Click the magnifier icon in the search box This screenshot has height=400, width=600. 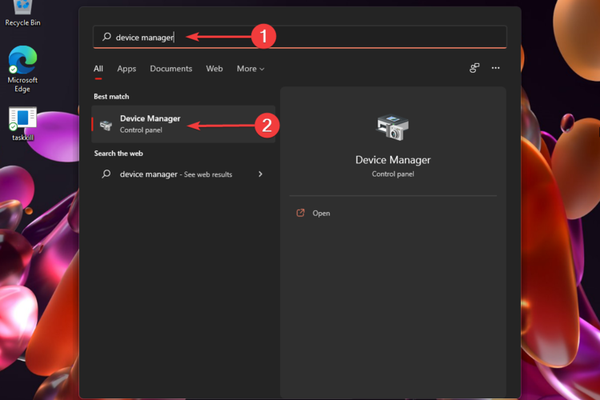pos(106,37)
